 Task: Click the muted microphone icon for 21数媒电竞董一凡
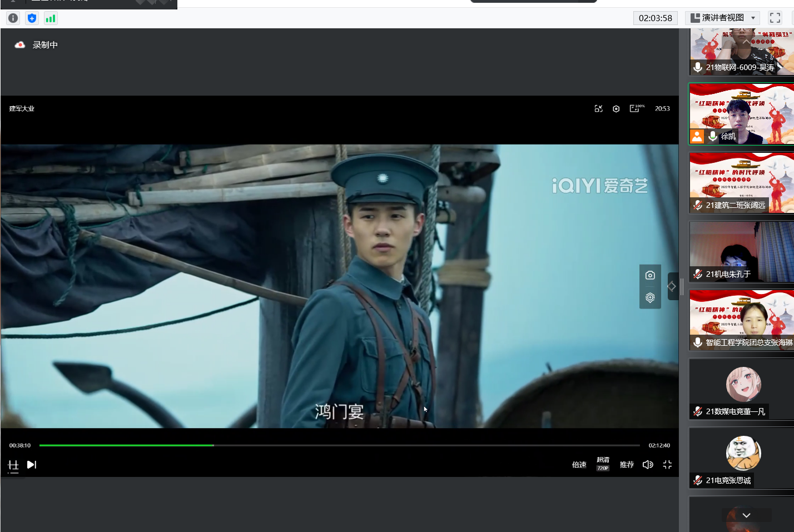(698, 411)
